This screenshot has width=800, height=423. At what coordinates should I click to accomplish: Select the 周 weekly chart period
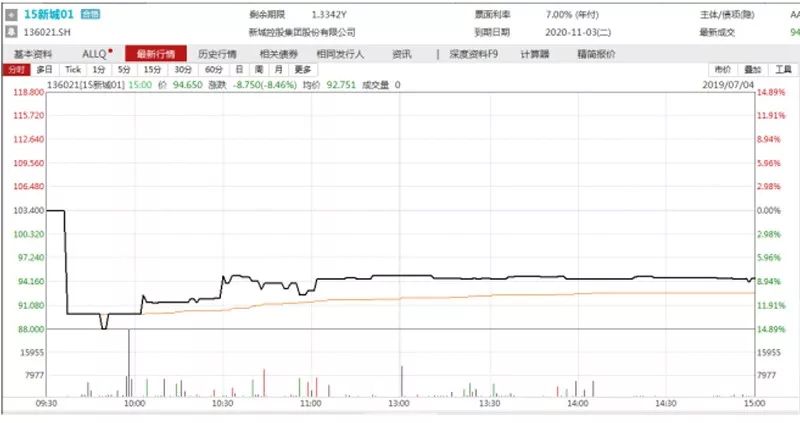[259, 69]
